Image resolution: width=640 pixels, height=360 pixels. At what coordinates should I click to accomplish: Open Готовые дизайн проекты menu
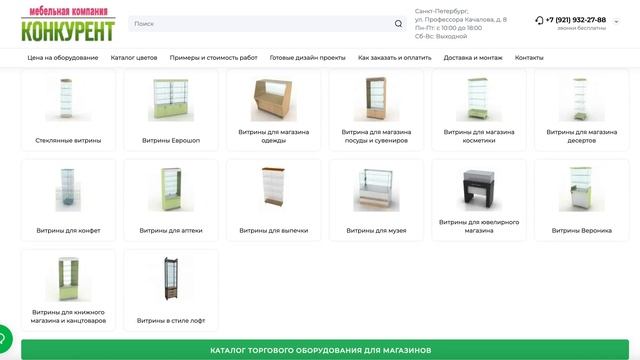pos(307,58)
